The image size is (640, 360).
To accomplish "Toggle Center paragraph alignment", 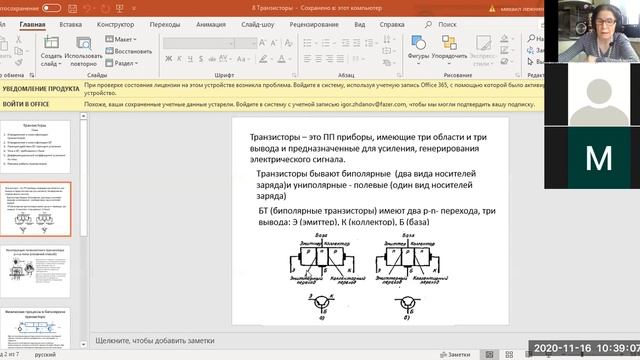I will pyautogui.click(x=319, y=59).
